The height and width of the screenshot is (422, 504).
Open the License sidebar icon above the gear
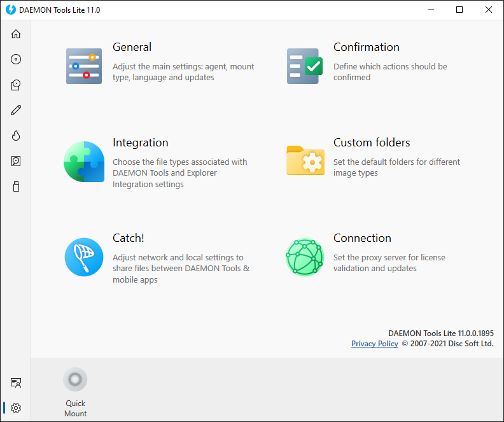pyautogui.click(x=16, y=383)
